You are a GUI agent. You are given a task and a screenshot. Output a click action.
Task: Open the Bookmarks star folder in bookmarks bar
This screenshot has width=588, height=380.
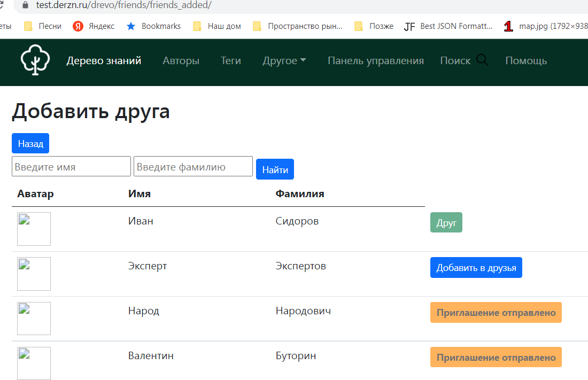(153, 26)
